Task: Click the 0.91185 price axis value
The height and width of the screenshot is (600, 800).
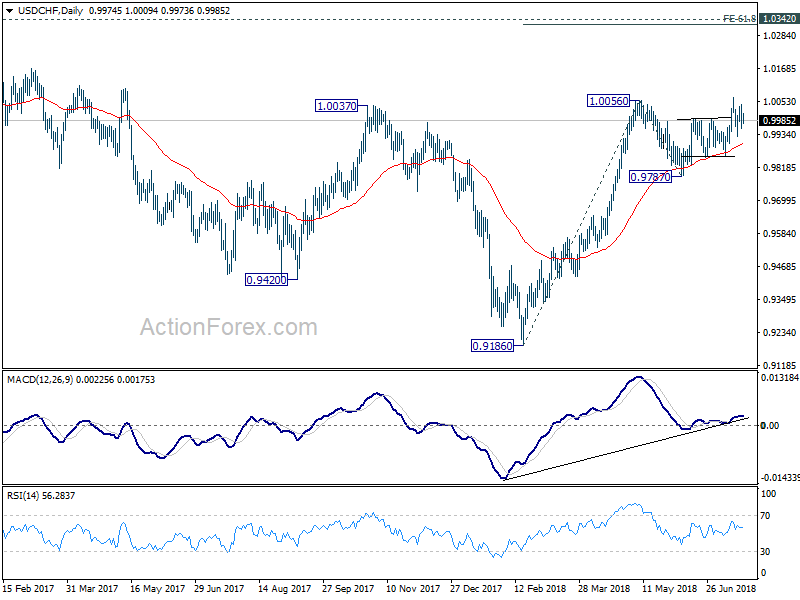Action: coord(779,365)
